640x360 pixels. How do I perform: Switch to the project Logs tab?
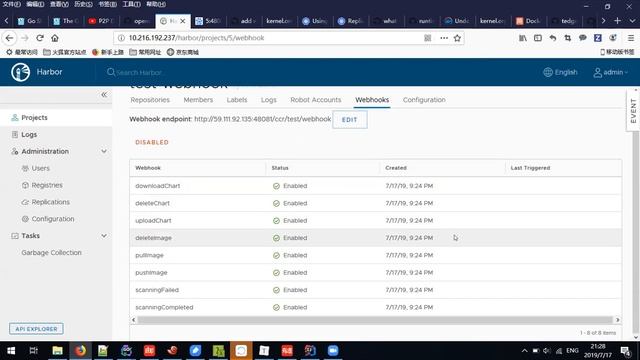tap(269, 100)
